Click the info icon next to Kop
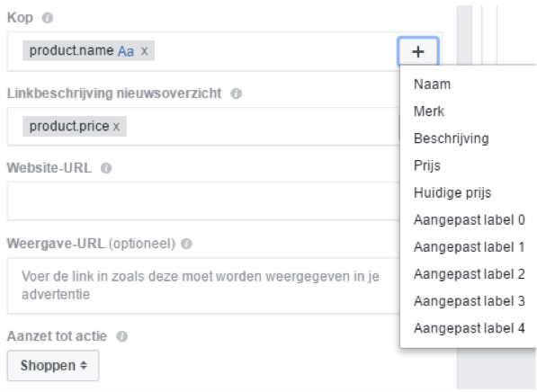537x392 pixels. pos(48,18)
